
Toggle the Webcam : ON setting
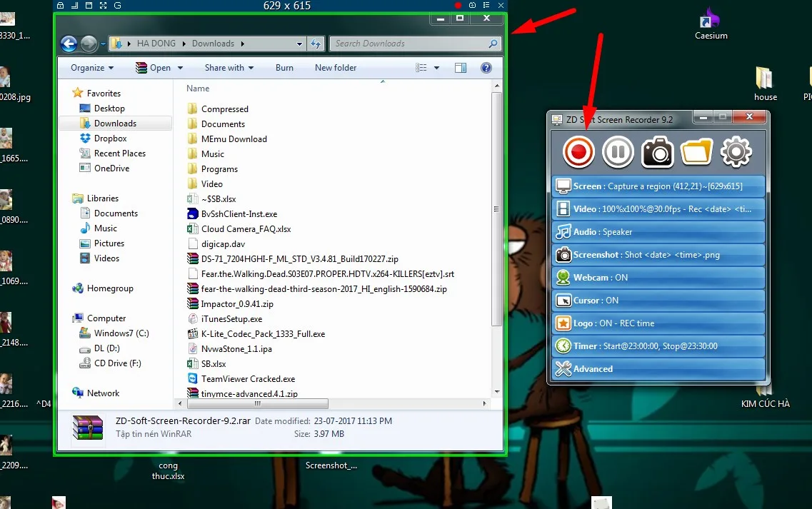pyautogui.click(x=658, y=278)
